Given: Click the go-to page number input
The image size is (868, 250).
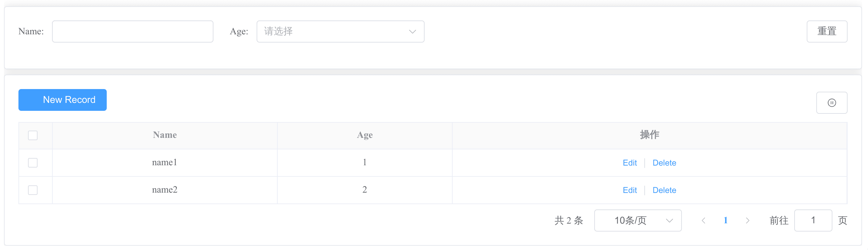Looking at the screenshot, I should click(x=813, y=221).
